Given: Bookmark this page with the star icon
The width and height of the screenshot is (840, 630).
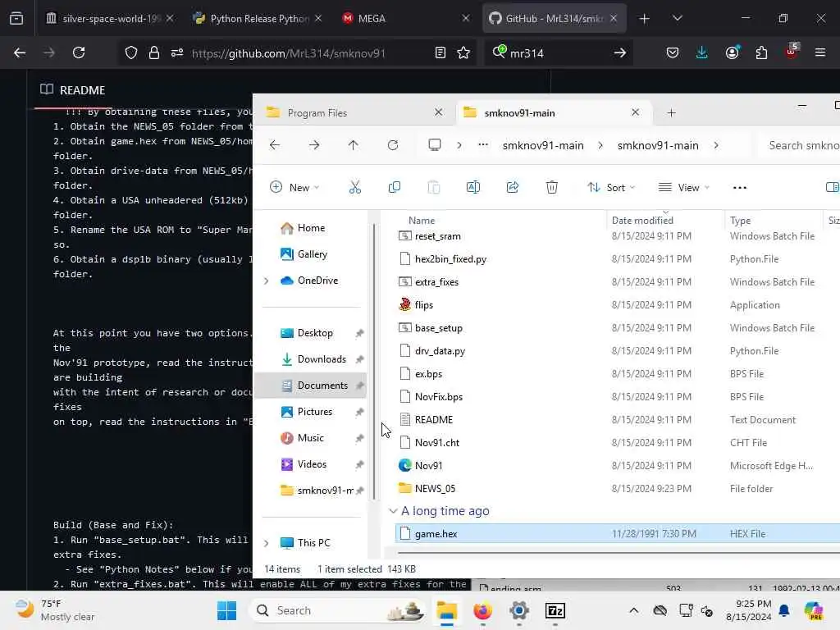Looking at the screenshot, I should pos(463,52).
